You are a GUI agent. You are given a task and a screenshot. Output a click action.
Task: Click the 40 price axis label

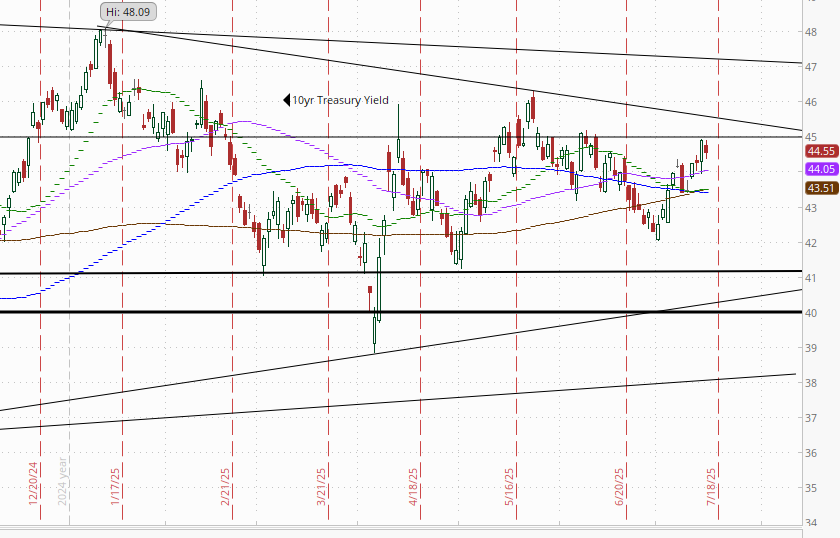click(811, 313)
